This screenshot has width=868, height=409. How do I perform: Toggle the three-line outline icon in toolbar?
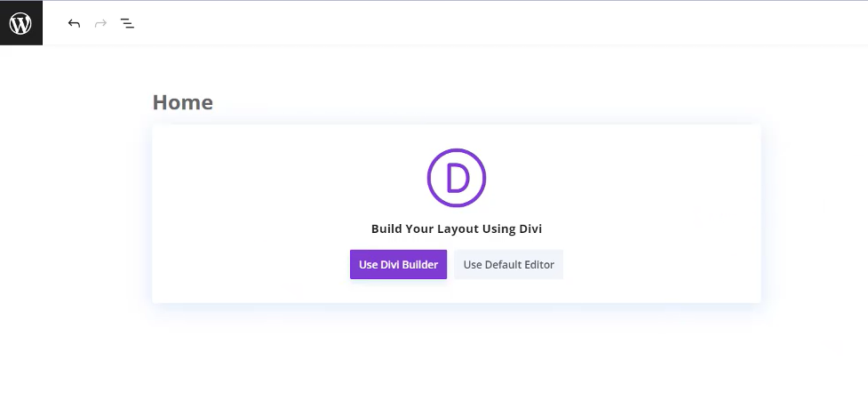coord(128,23)
